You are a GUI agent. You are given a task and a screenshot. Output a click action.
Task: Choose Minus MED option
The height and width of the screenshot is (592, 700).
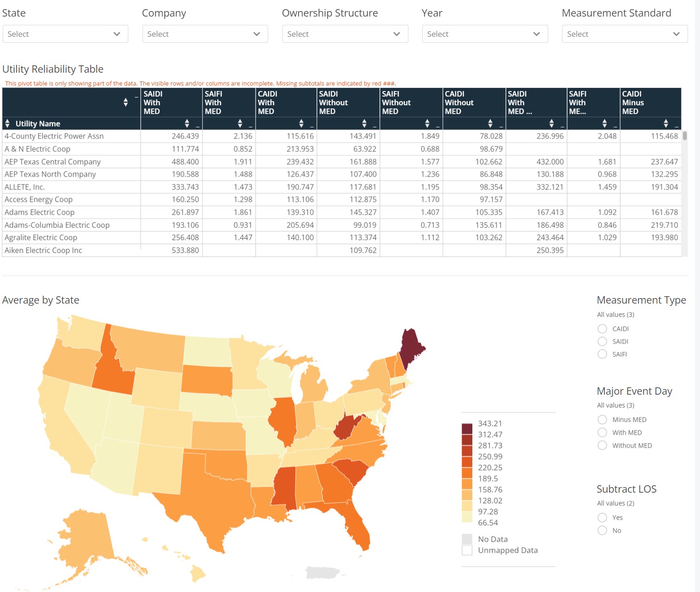pos(602,420)
